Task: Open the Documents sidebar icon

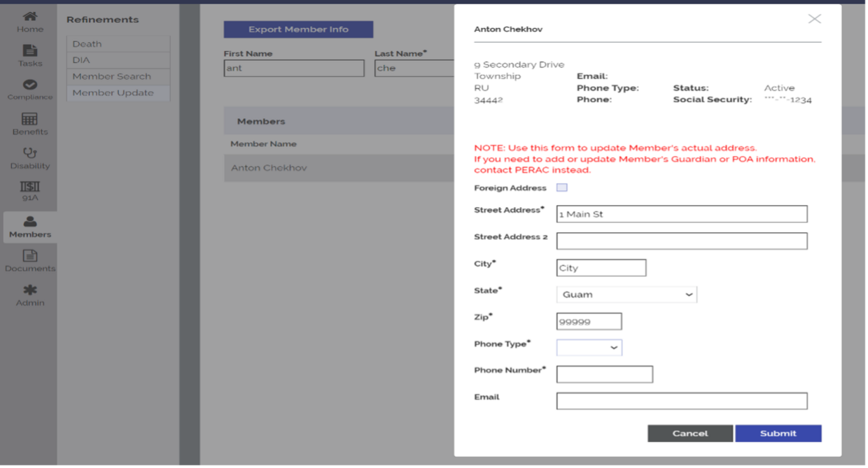Action: pyautogui.click(x=30, y=256)
